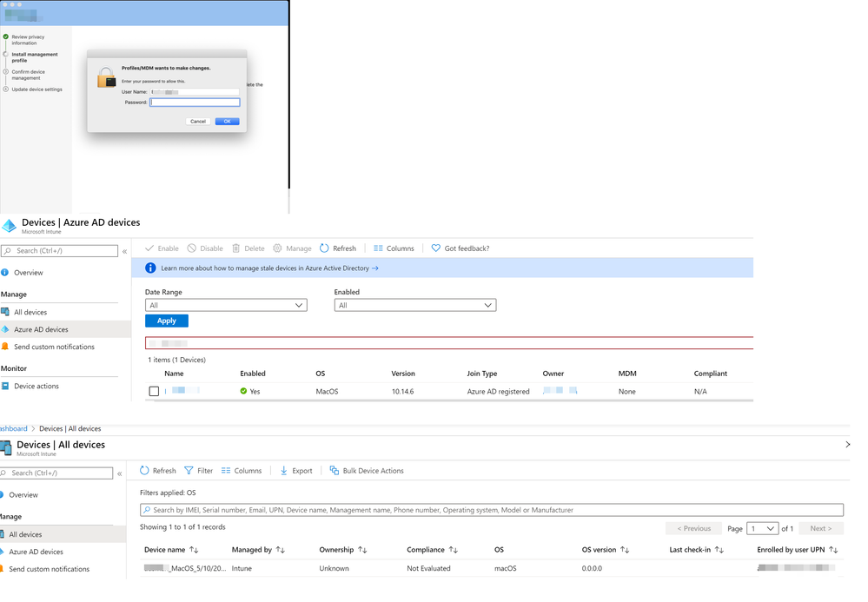Sort by Last check-in column arrows

719,549
